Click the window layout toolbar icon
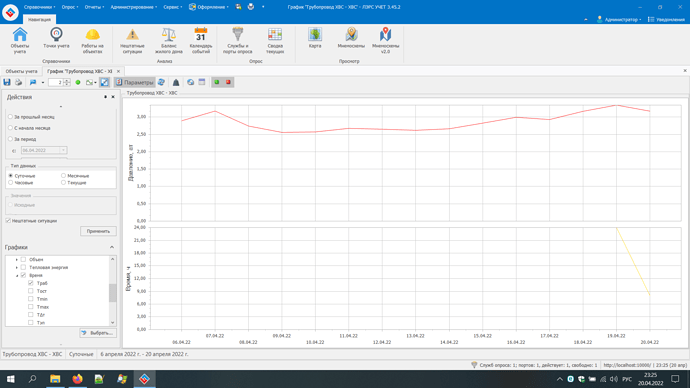The height and width of the screenshot is (388, 690). tap(202, 82)
